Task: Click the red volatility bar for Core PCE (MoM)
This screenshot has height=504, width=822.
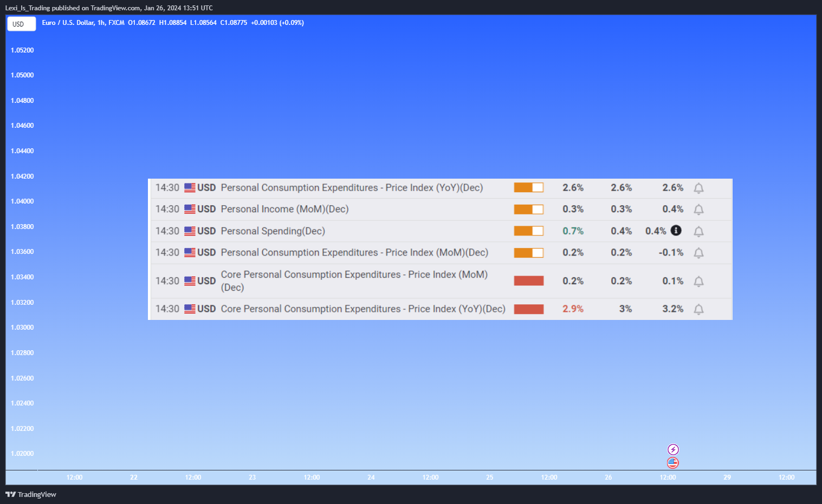Action: [x=529, y=281]
